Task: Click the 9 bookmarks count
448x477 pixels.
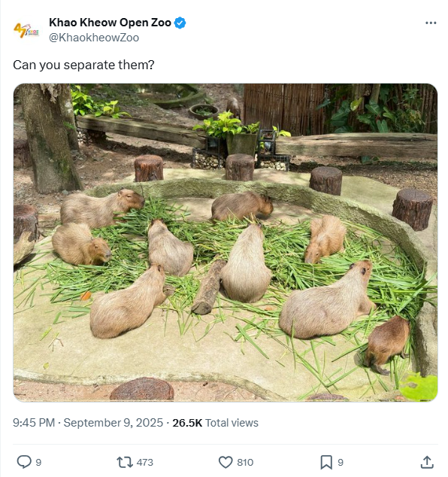Action: (341, 462)
